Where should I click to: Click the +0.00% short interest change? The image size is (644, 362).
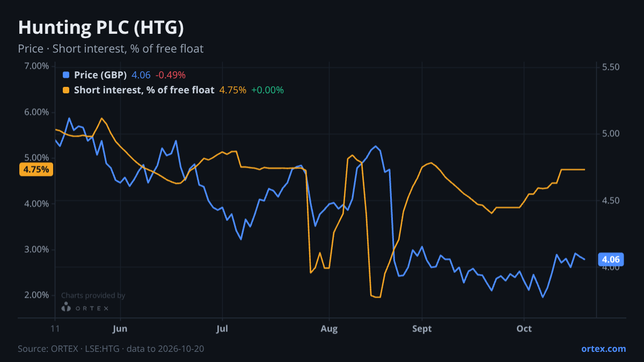pos(267,90)
